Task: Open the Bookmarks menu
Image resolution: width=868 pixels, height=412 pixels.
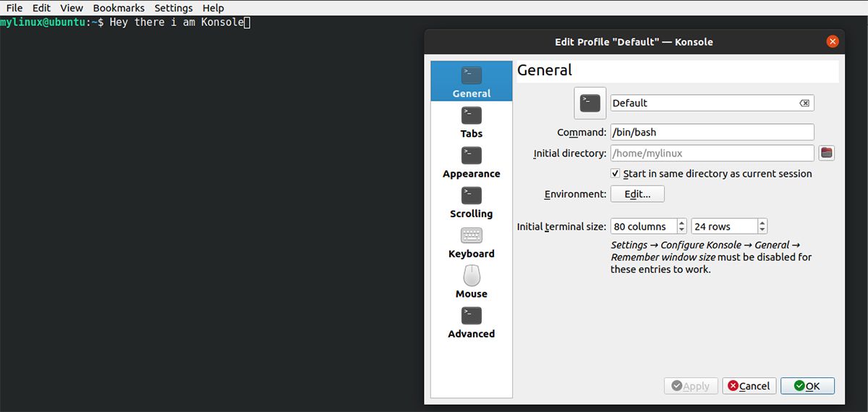Action: pos(119,8)
